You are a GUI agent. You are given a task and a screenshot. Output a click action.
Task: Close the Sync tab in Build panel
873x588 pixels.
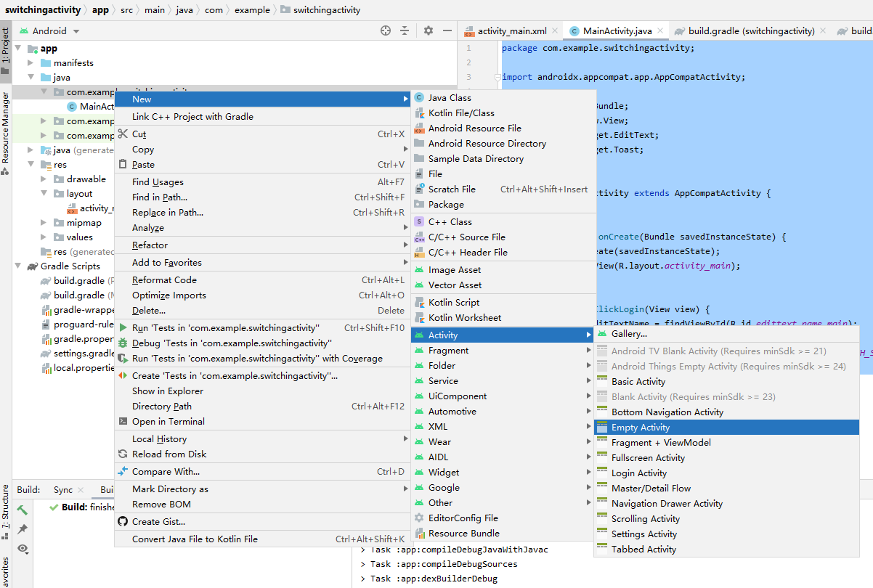tap(81, 491)
